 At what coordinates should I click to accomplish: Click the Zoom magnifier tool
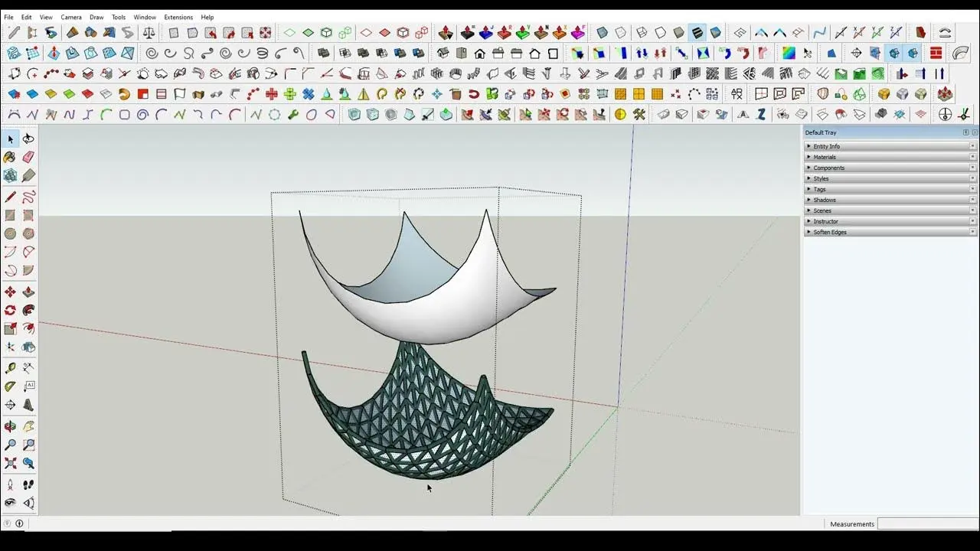pos(10,445)
